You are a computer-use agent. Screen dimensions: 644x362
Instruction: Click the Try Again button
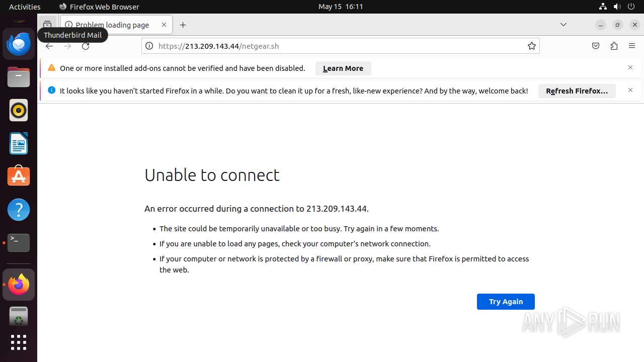coord(506,302)
